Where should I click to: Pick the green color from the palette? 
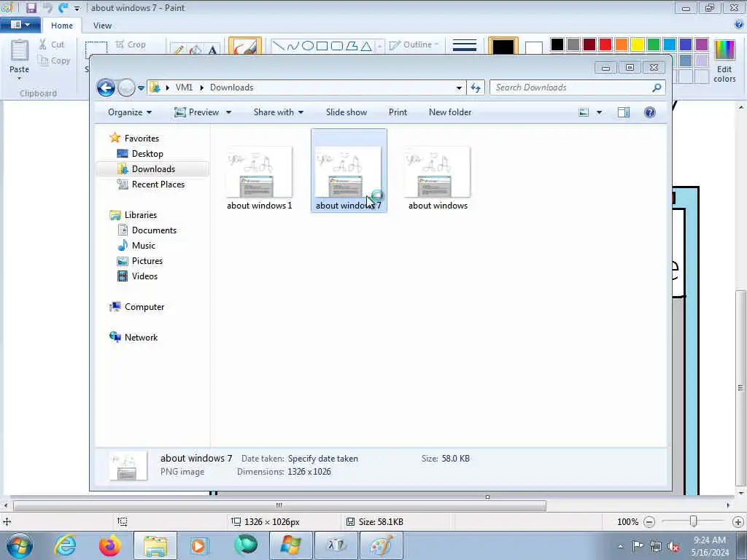point(654,44)
